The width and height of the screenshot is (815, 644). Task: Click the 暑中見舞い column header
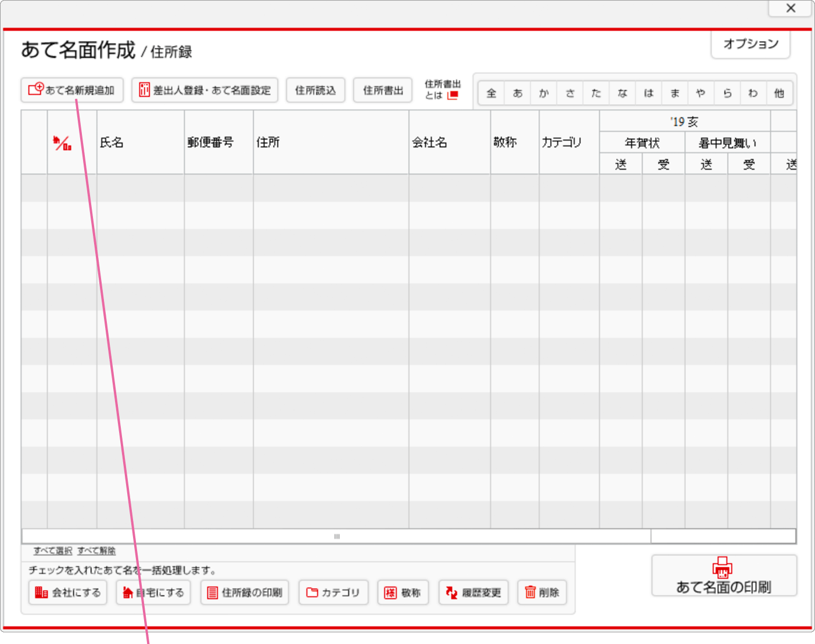point(728,143)
